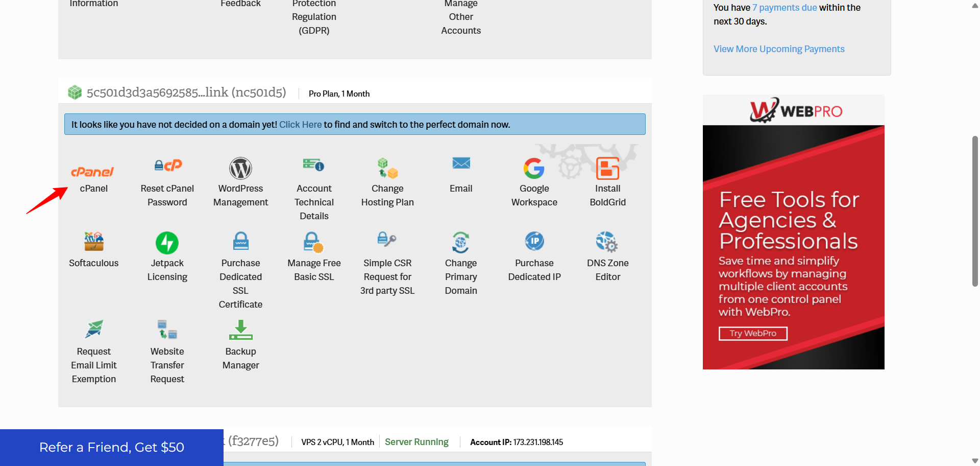
Task: Open Google Workspace icon
Action: (x=534, y=168)
